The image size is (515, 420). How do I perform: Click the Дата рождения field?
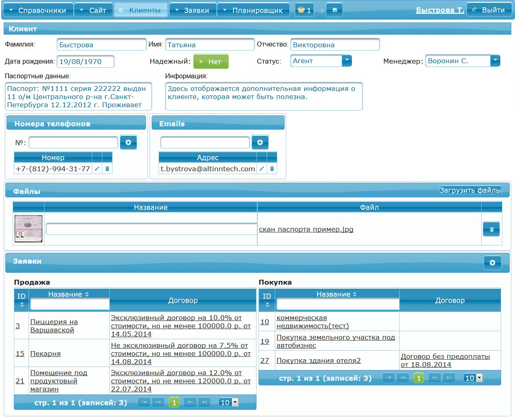pyautogui.click(x=85, y=62)
